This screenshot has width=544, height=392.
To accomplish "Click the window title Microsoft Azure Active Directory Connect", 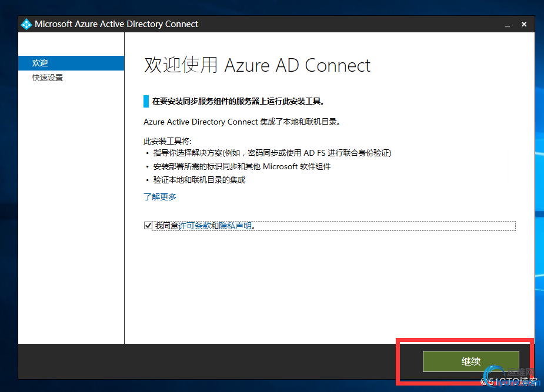I will click(x=116, y=24).
